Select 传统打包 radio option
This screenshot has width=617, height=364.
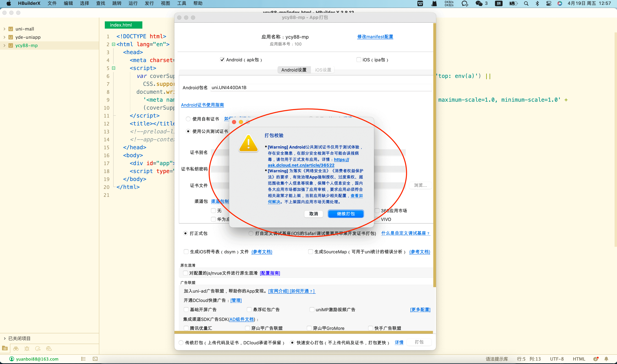181,343
